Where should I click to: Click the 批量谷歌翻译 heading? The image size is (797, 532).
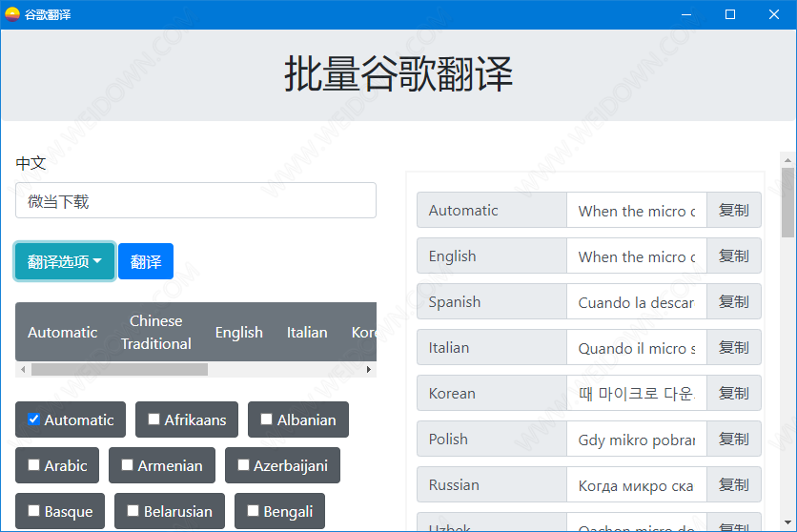398,74
